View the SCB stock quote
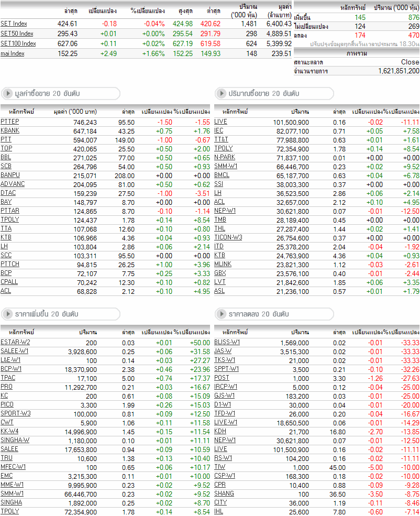Screen dimensions: 420x516 [6, 166]
